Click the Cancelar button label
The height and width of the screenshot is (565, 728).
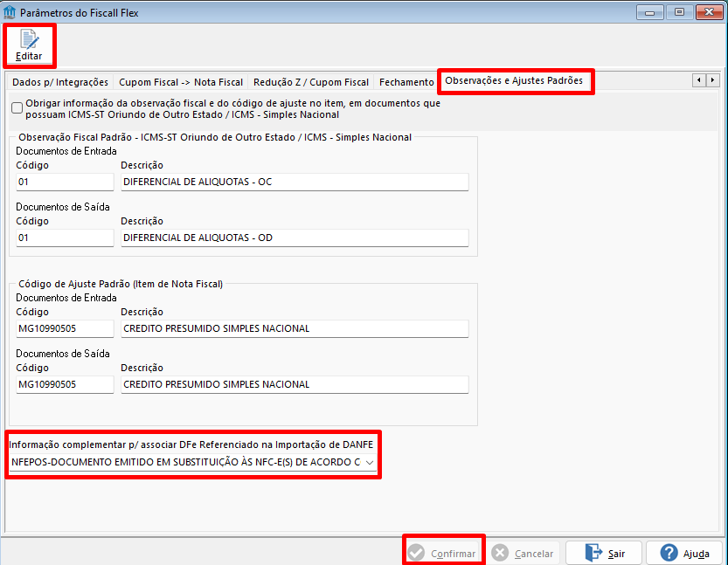point(534,554)
